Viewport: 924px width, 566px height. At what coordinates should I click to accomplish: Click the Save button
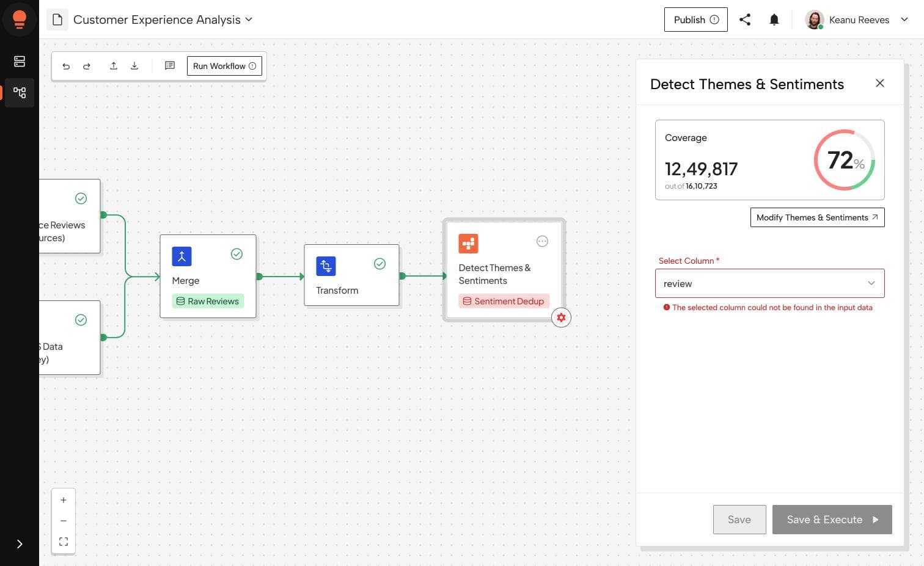click(739, 520)
